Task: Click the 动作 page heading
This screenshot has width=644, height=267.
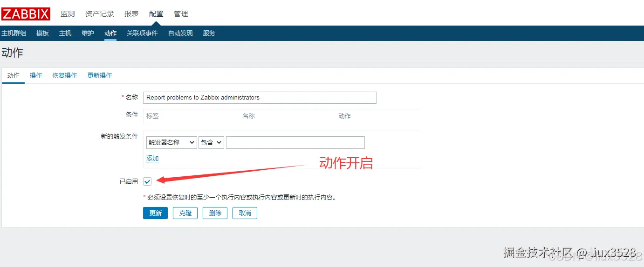Action: click(12, 53)
